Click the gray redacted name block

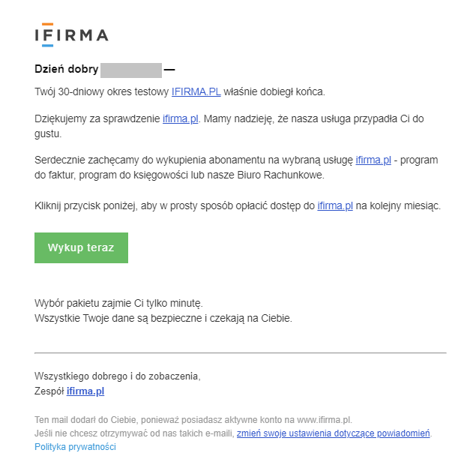(131, 70)
